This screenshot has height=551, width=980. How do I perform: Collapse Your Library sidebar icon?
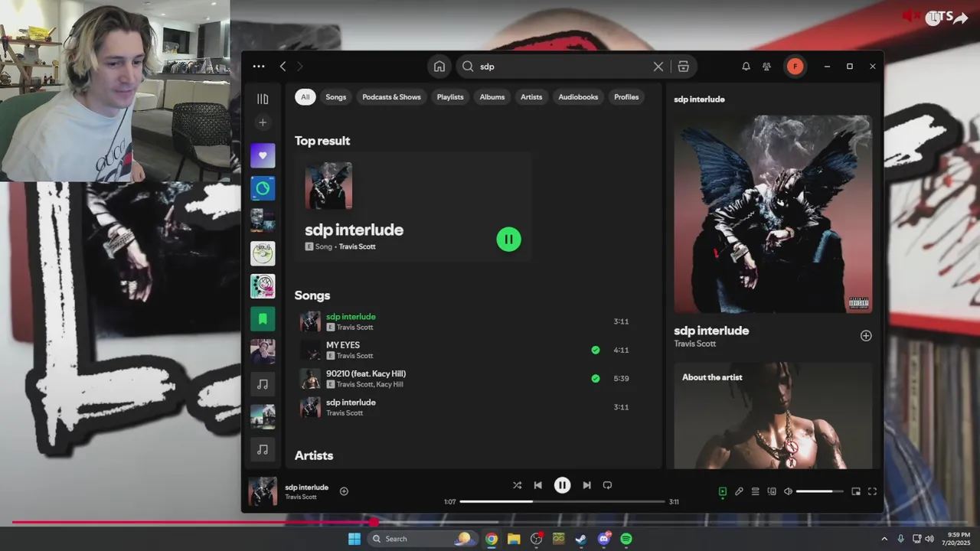click(263, 99)
